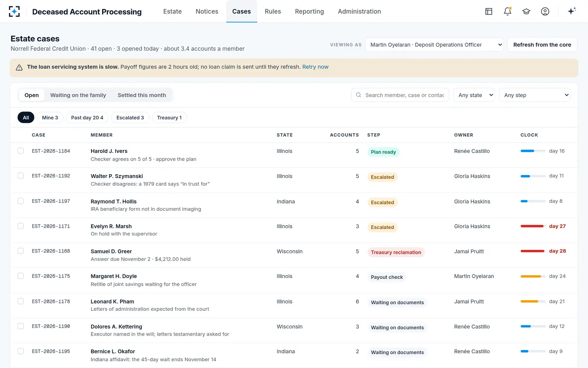Open the Viewing as role selector
Image resolution: width=588 pixels, height=368 pixels.
[x=435, y=45]
